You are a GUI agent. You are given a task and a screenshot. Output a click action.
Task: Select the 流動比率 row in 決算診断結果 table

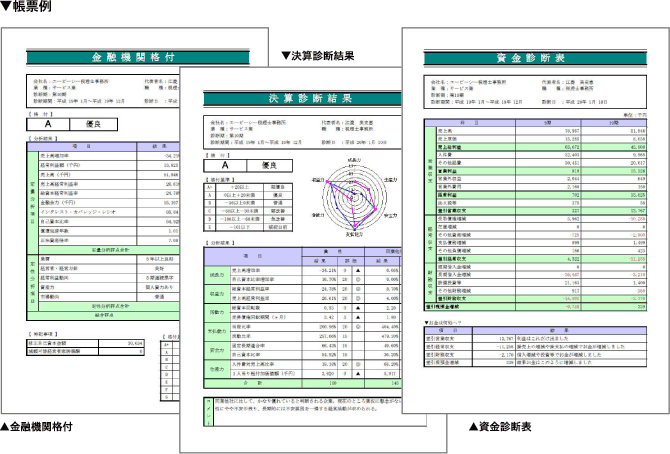316,336
